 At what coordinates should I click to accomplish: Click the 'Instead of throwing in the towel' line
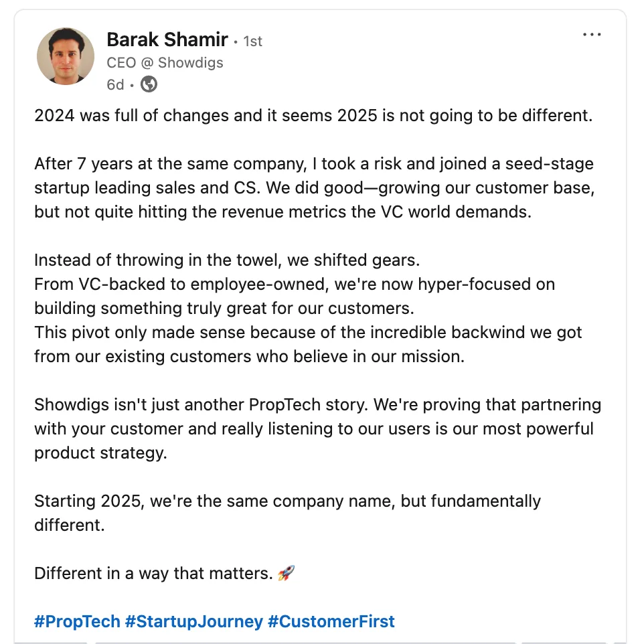[227, 260]
